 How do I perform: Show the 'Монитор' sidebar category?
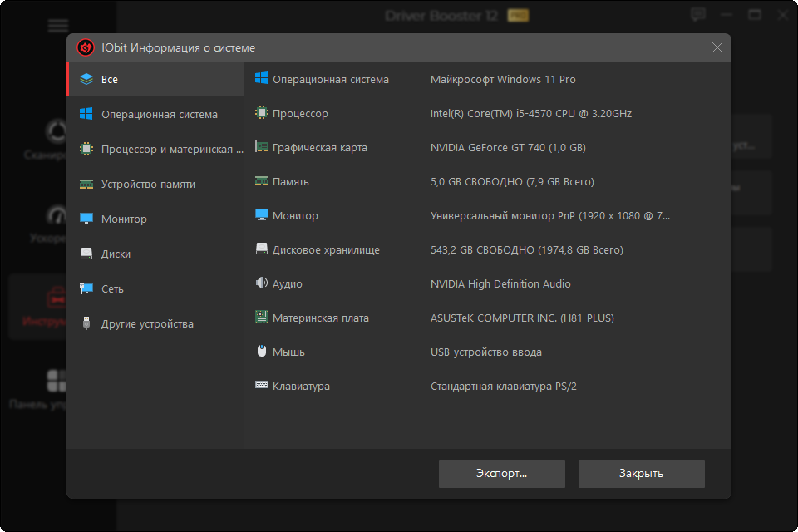[x=155, y=219]
